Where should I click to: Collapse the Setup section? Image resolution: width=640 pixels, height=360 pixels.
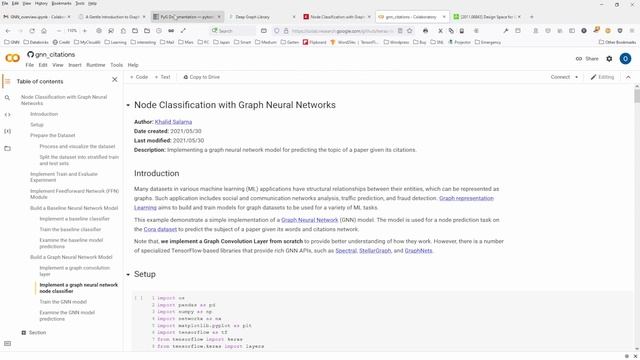point(128,274)
